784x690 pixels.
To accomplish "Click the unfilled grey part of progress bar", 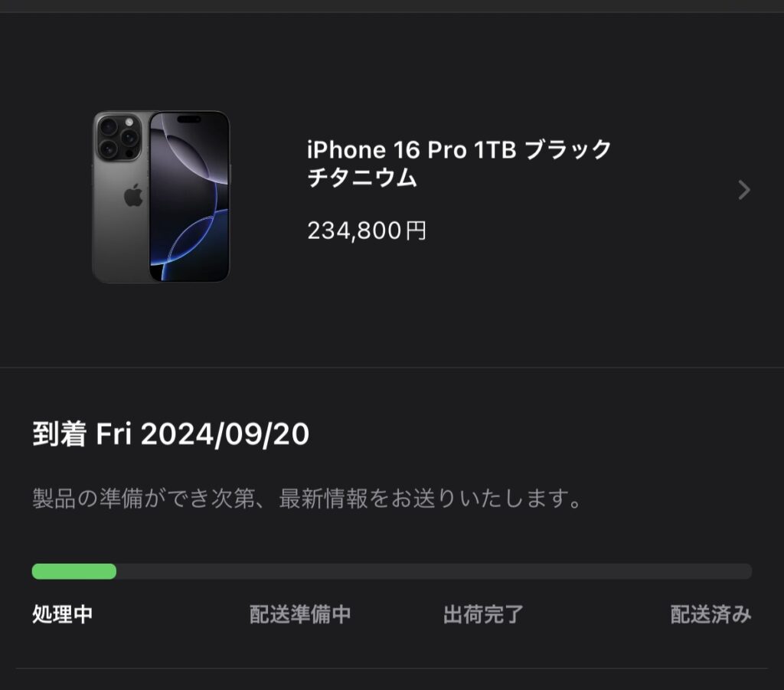I will 434,571.
